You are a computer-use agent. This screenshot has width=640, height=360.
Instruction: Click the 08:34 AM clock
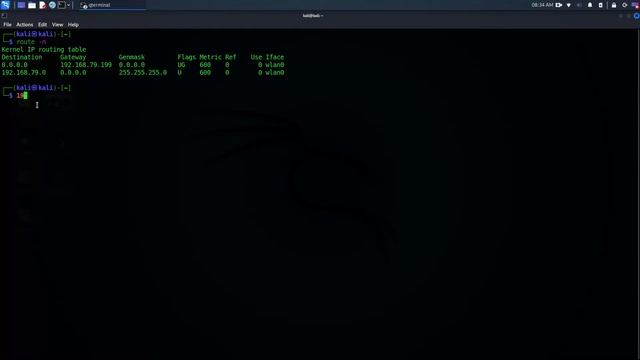tap(542, 5)
